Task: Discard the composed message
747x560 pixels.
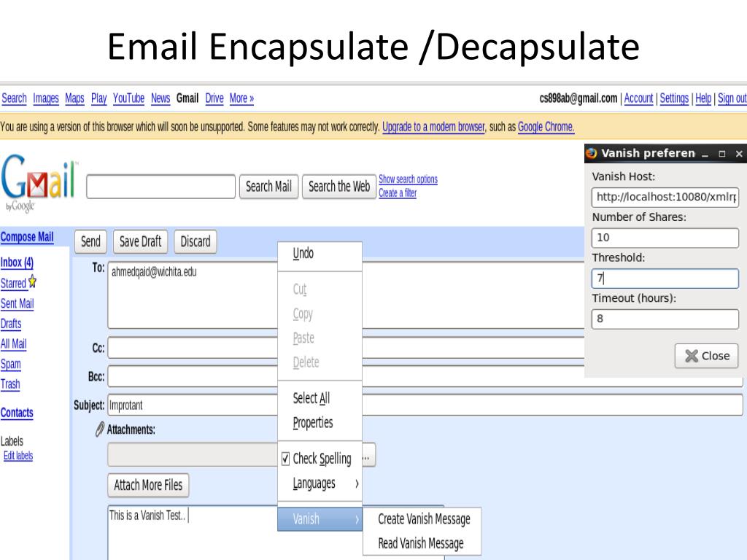Action: pyautogui.click(x=196, y=241)
